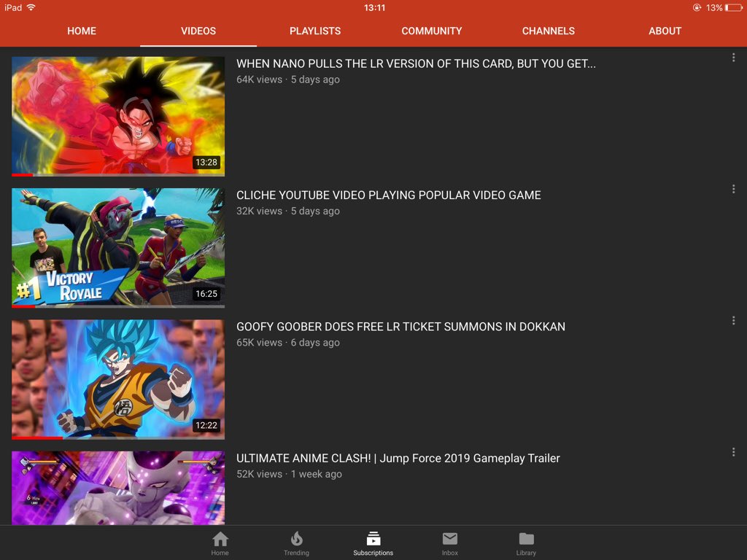Image resolution: width=747 pixels, height=560 pixels.
Task: Tap the 13% battery percentage text
Action: point(713,7)
